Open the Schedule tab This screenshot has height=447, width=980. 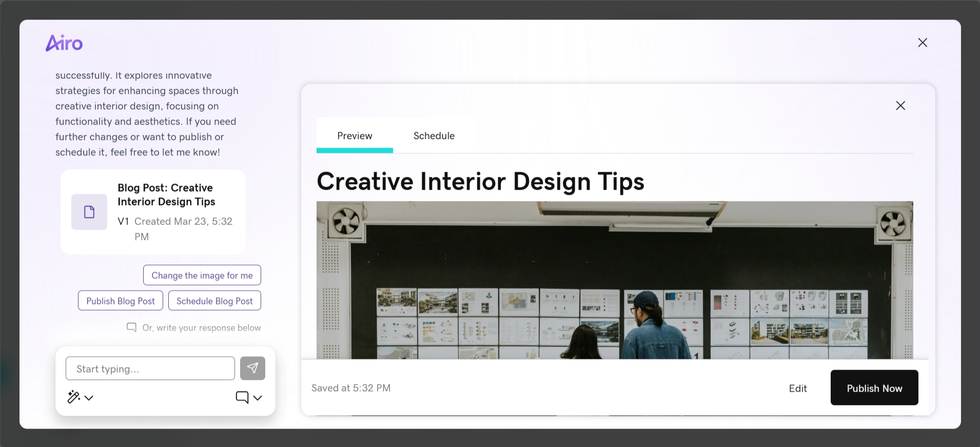click(x=434, y=135)
